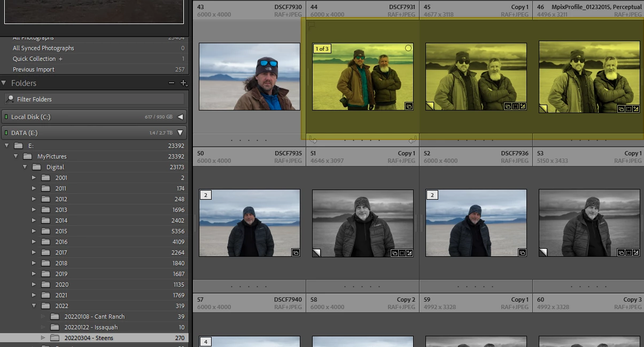Image resolution: width=644 pixels, height=347 pixels.
Task: Collapse the 2022 folder arrow
Action: pyautogui.click(x=34, y=306)
